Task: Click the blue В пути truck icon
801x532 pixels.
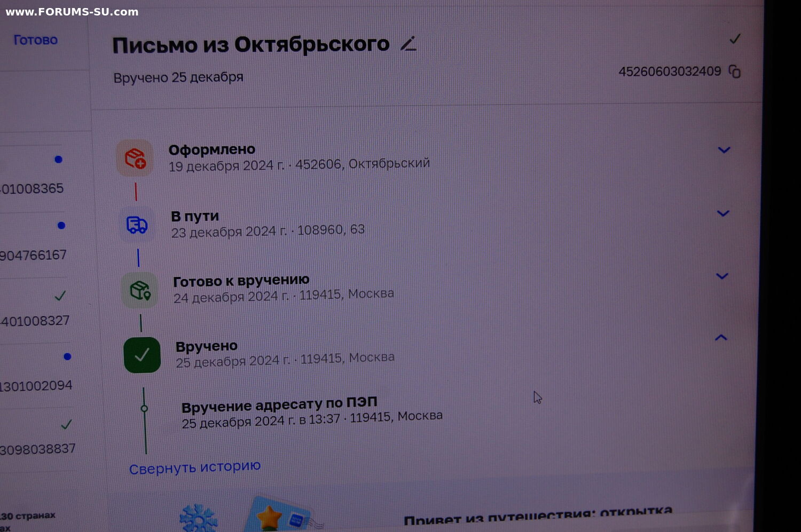Action: coord(137,225)
